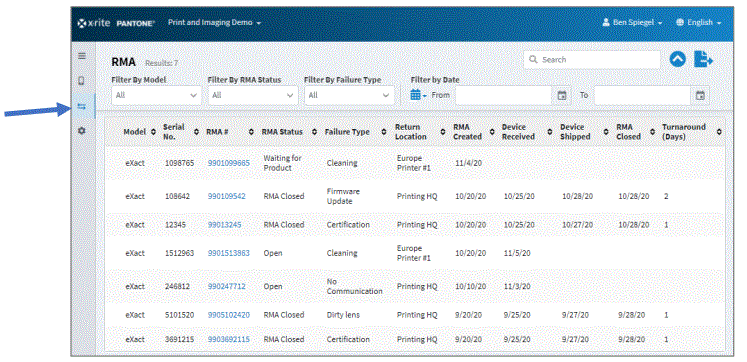Open RMA link 9901099865
This screenshot has height=362, width=747.
229,163
